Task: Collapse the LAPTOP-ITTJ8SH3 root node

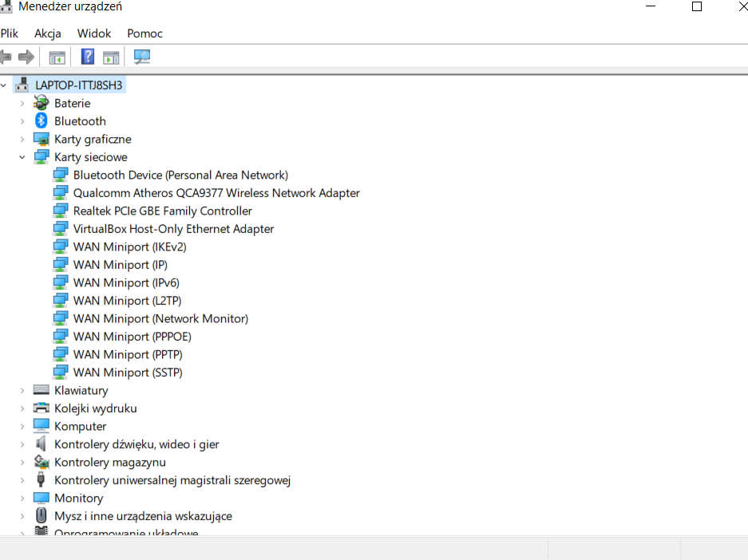Action: pyautogui.click(x=4, y=85)
